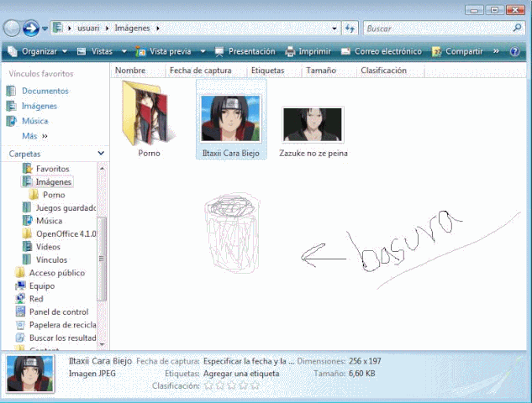532x403 pixels.
Task: Click the details pane preview thumbnail
Action: [x=30, y=374]
